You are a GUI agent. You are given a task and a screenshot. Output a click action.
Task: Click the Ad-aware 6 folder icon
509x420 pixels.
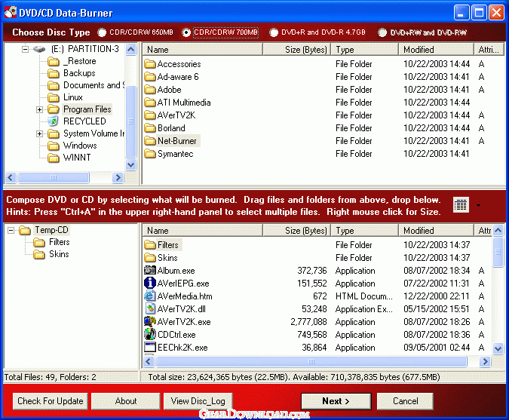pos(149,77)
